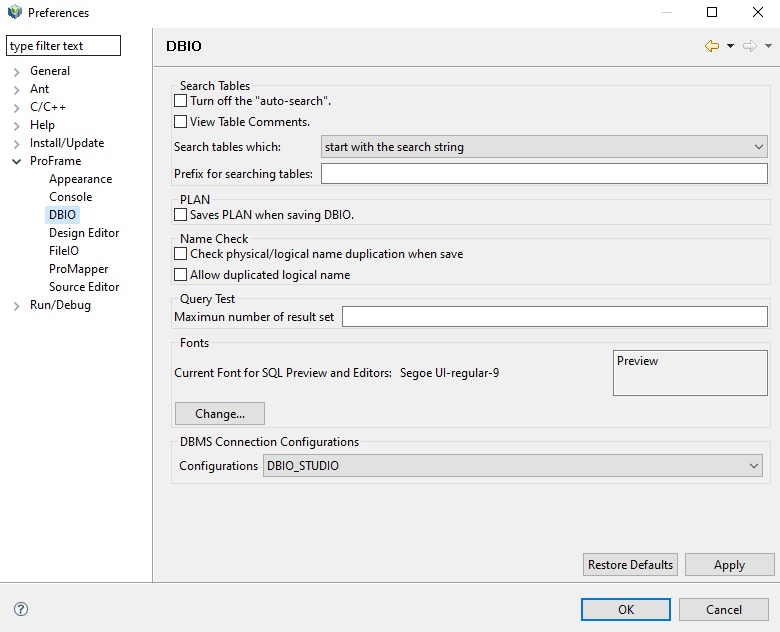
Task: Toggle Allow duplicated logical name
Action: pos(181,274)
